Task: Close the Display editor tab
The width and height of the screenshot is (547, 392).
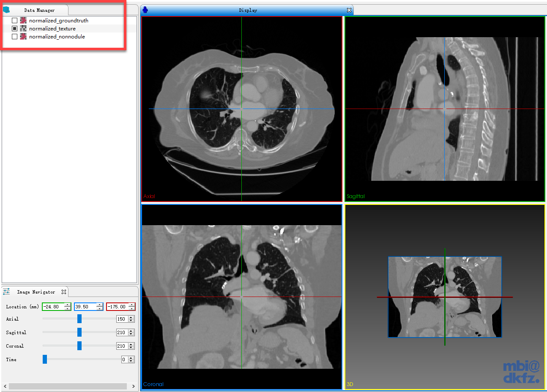Action: click(349, 10)
